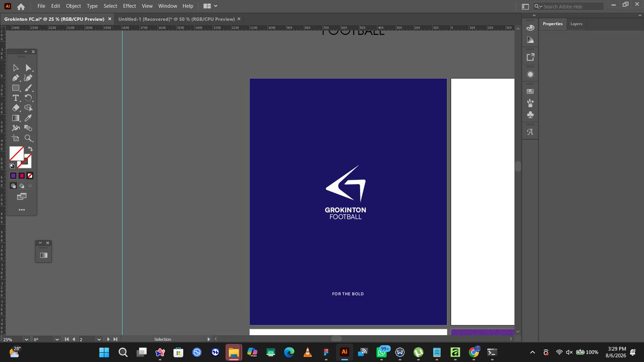Open Edit Toolbar three dots button
The width and height of the screenshot is (644, 362).
click(x=21, y=209)
